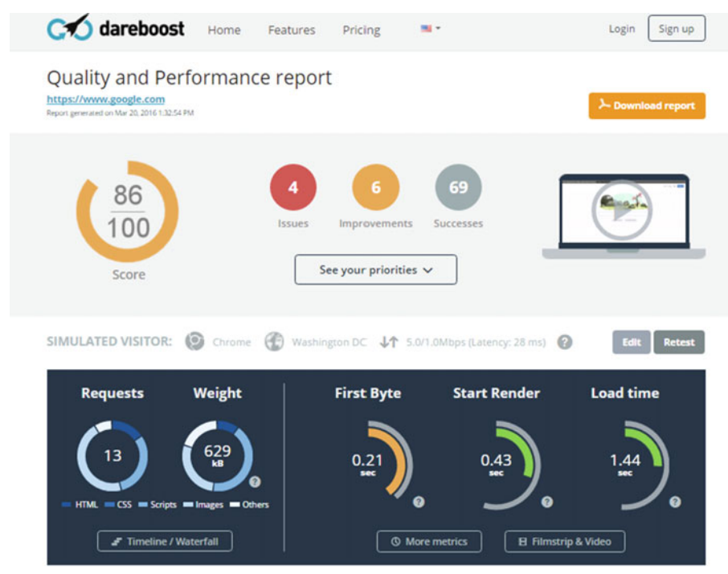Open help icon next to Weight chart
Image resolution: width=728 pixels, height=574 pixels.
tap(255, 482)
